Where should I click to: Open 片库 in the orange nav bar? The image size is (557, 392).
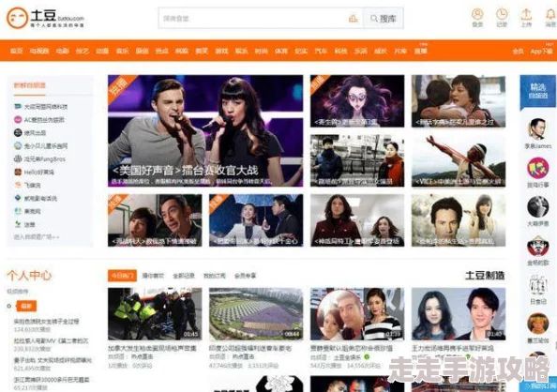coord(400,52)
